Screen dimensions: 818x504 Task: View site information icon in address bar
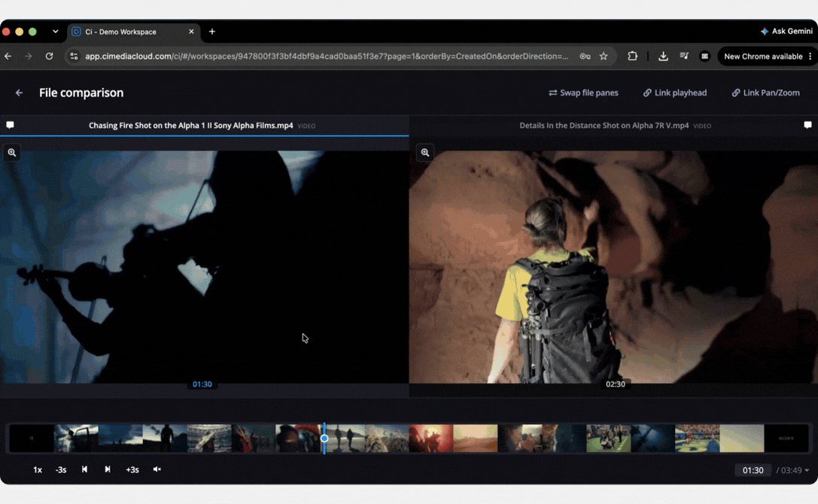(x=74, y=56)
